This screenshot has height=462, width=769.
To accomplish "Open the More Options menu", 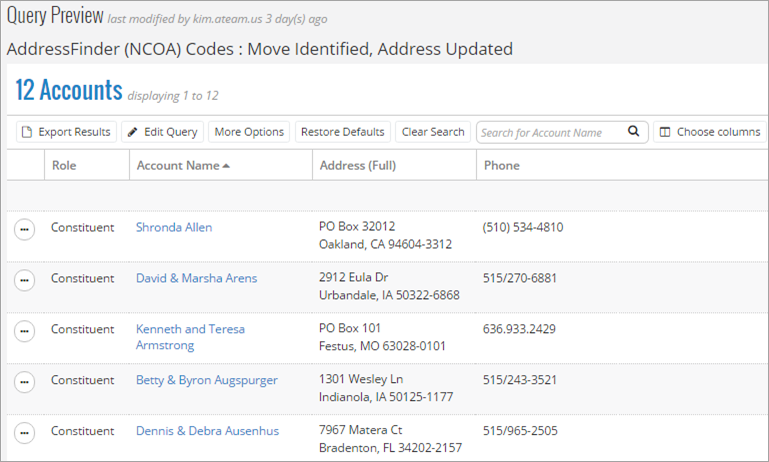I will [x=249, y=132].
